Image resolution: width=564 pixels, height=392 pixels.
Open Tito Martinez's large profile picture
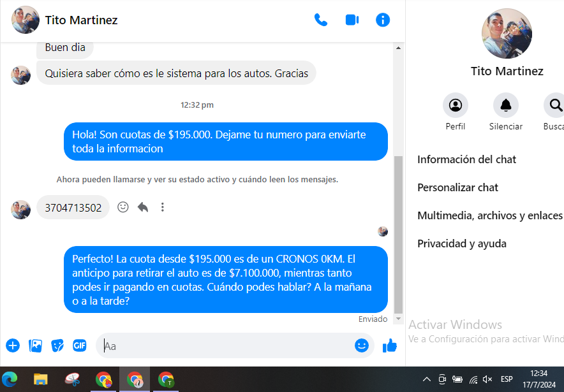[x=507, y=33]
